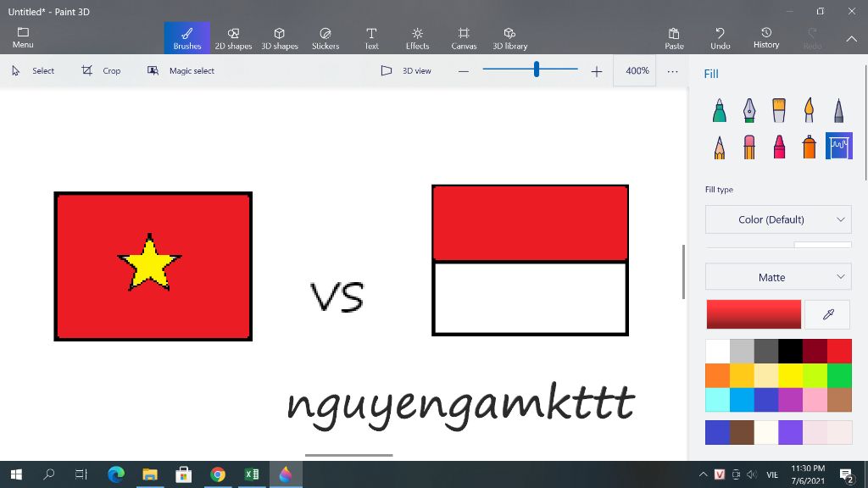Image resolution: width=868 pixels, height=488 pixels.
Task: Open the VIE language input indicator
Action: pyautogui.click(x=772, y=474)
